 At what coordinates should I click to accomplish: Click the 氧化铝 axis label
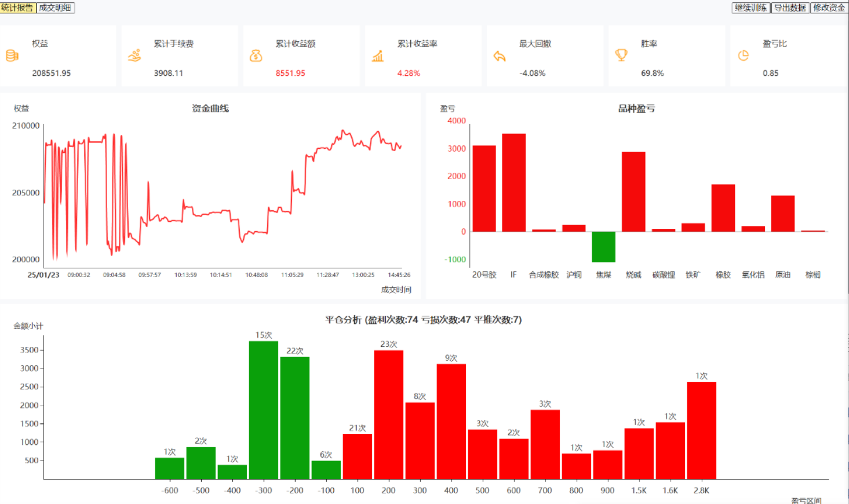coord(753,275)
